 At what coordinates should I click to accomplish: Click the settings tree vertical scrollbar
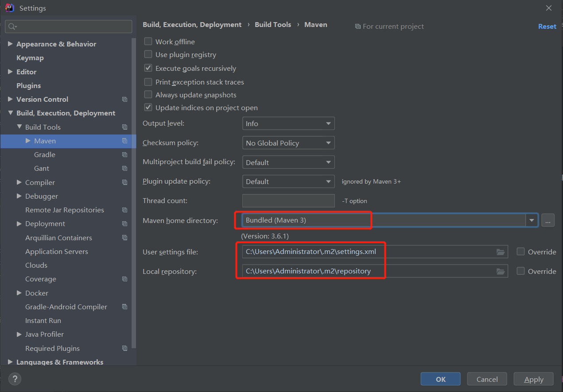coord(134,192)
